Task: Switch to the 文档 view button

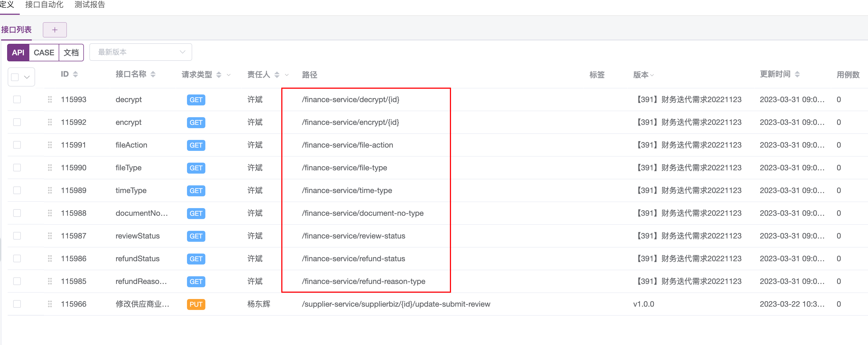Action: pos(71,53)
